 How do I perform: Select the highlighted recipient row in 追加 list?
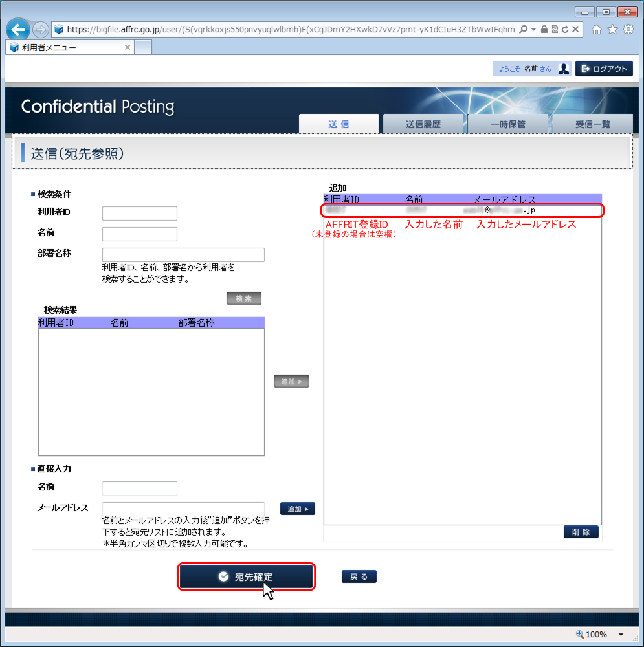click(462, 210)
